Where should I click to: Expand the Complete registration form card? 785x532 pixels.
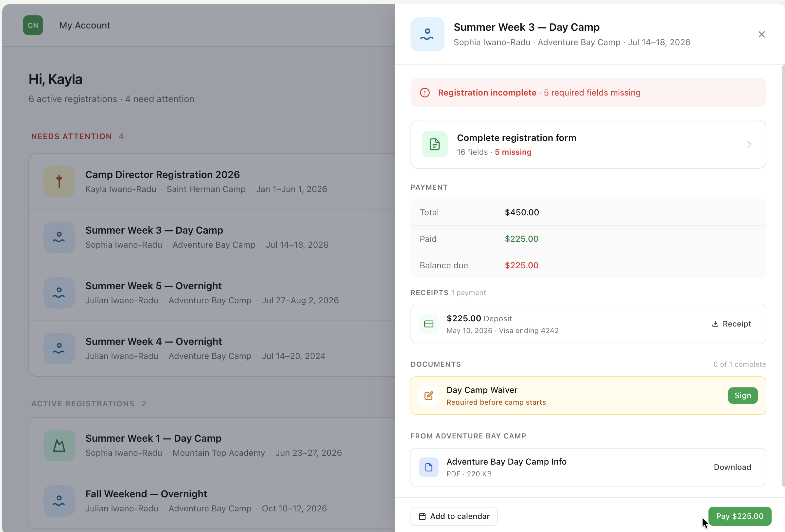coord(588,144)
